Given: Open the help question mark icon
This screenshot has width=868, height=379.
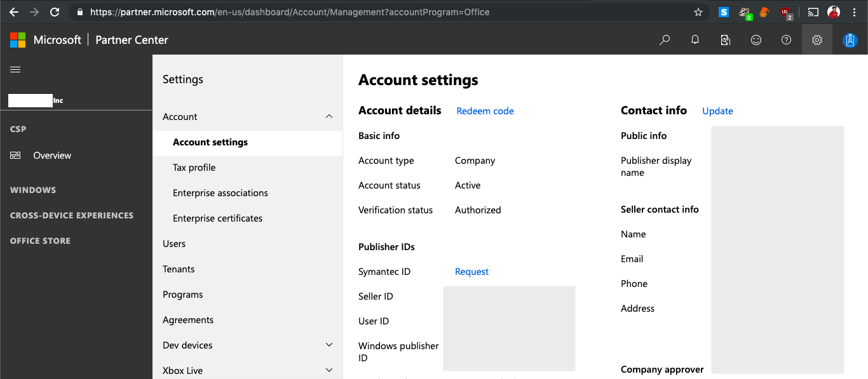Looking at the screenshot, I should pos(787,40).
